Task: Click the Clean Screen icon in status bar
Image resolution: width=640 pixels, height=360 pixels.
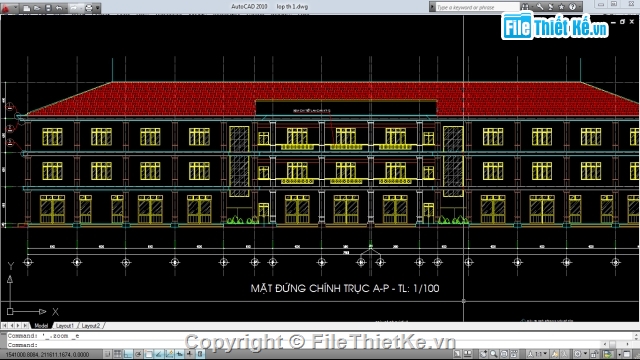Action: pos(627,354)
